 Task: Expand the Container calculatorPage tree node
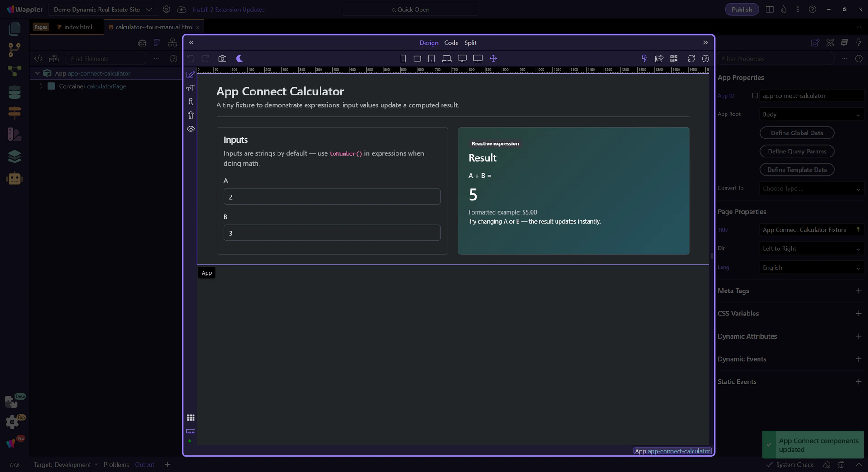tap(41, 86)
